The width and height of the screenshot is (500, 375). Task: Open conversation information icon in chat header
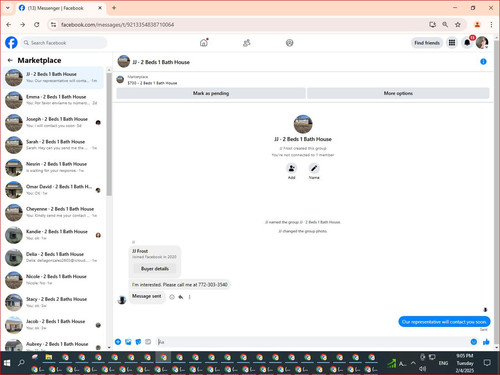coord(483,62)
